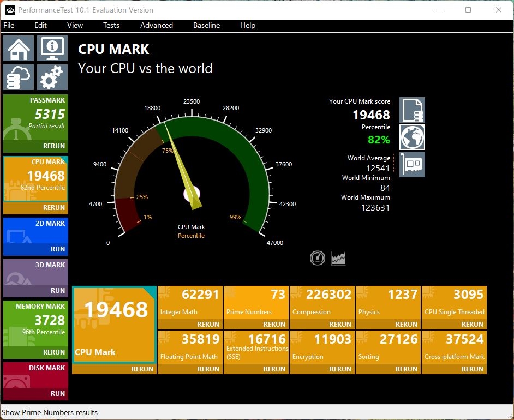
Task: Click the gauge needle center hub
Action: (x=192, y=194)
